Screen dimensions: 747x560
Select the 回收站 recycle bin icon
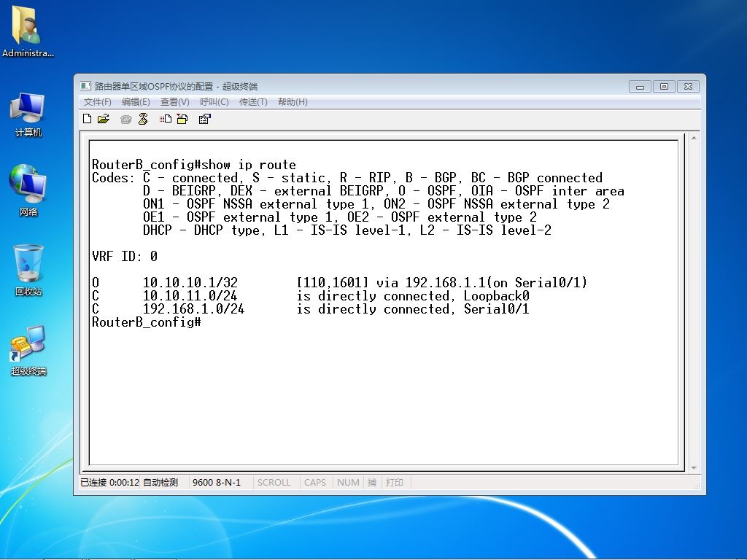click(x=28, y=270)
